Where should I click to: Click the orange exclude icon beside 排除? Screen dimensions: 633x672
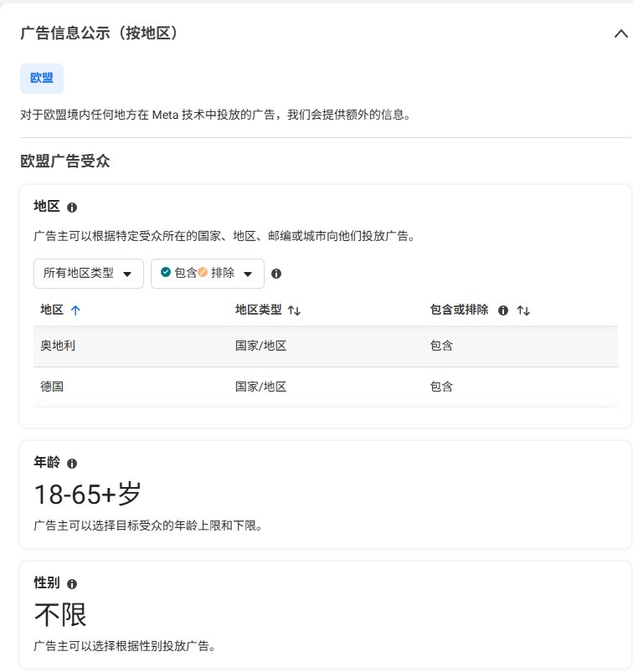point(203,272)
